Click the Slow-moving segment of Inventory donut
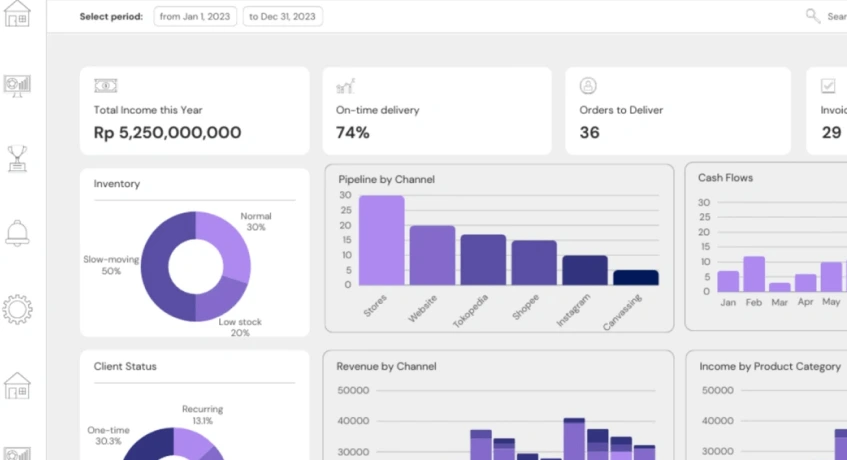The width and height of the screenshot is (847, 460). click(155, 267)
